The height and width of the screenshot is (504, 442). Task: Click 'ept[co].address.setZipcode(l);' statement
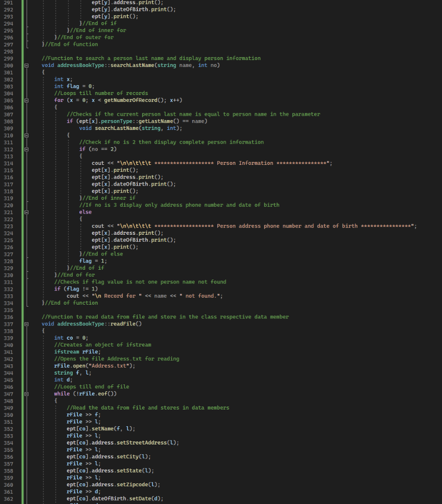[113, 485]
